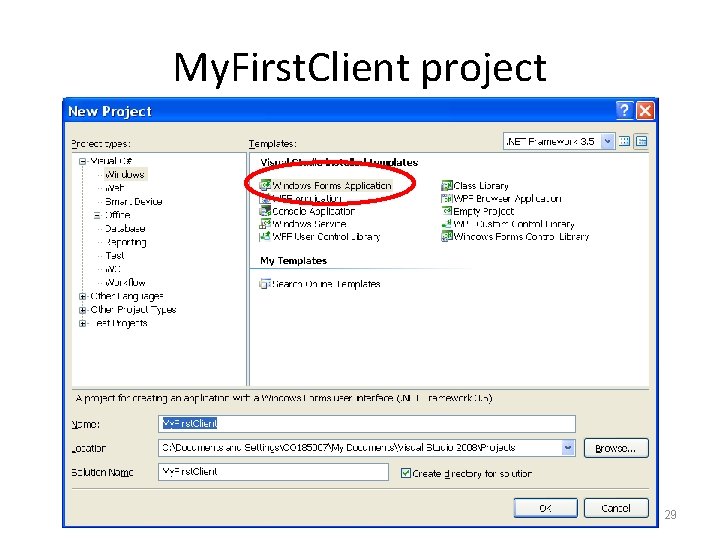
Task: Pick the WPF Browser Application icon
Action: [447, 198]
